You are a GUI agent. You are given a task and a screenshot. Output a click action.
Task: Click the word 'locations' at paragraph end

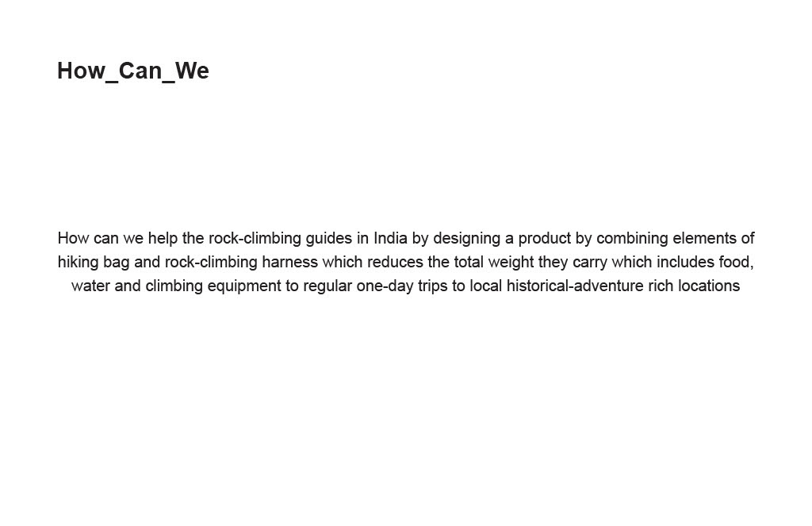(709, 286)
